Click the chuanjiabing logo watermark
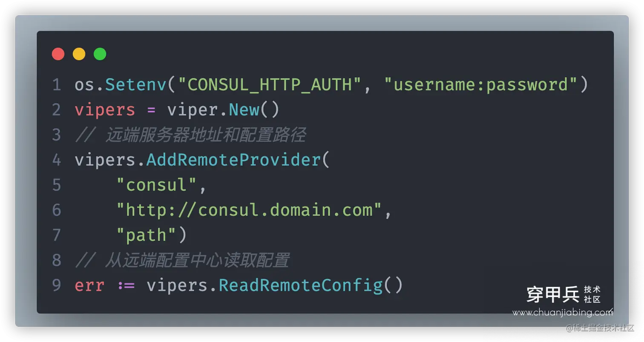The height and width of the screenshot is (342, 644). [563, 294]
